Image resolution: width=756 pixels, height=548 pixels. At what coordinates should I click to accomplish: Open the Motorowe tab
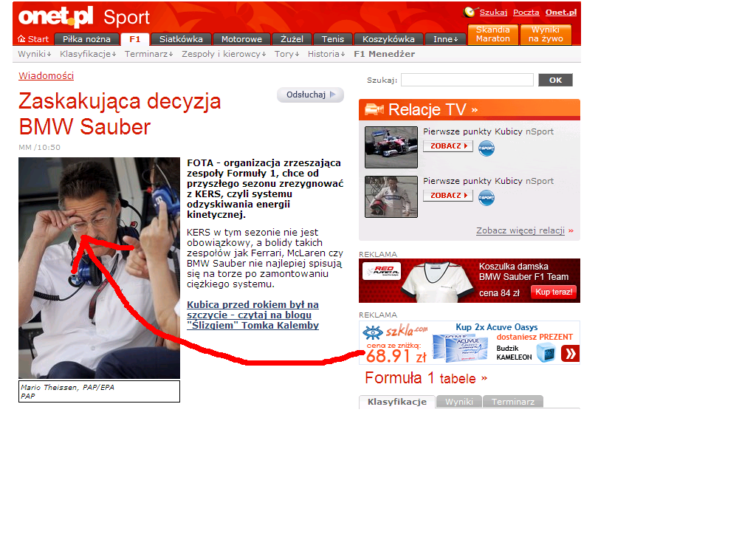pyautogui.click(x=241, y=39)
